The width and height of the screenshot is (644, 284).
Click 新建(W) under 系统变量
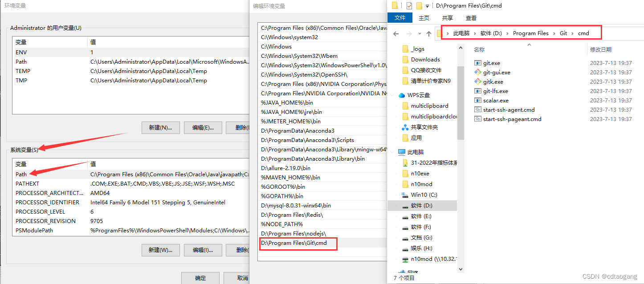point(160,250)
